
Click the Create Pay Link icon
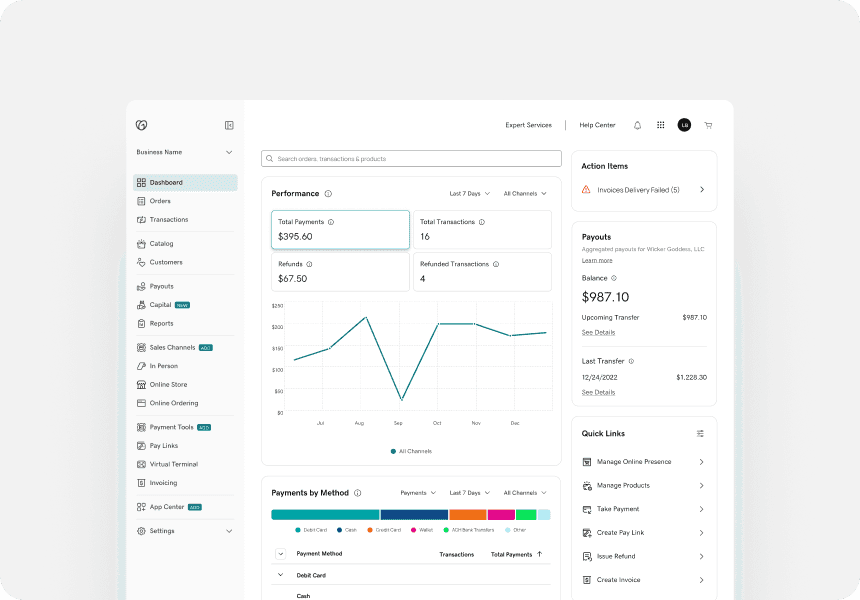[x=587, y=533]
